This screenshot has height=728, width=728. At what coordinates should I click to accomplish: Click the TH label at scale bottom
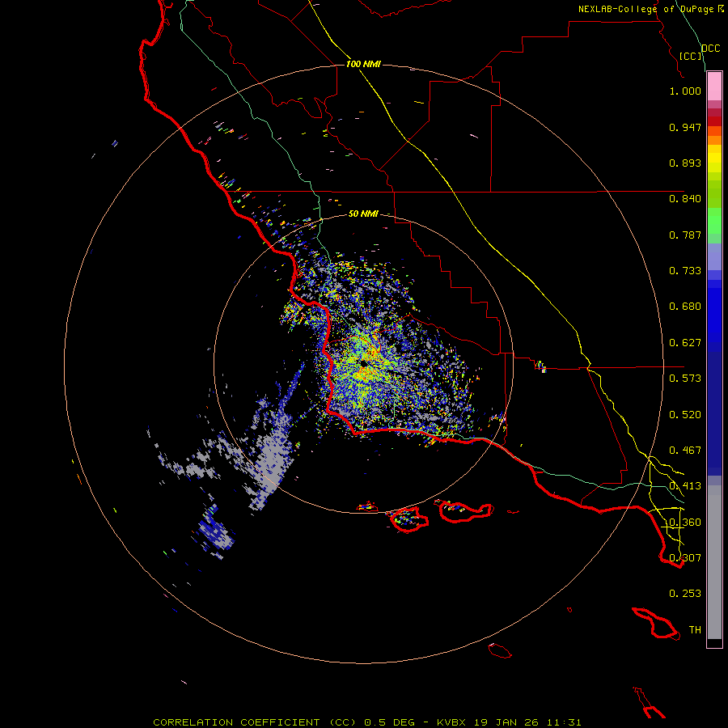click(695, 630)
